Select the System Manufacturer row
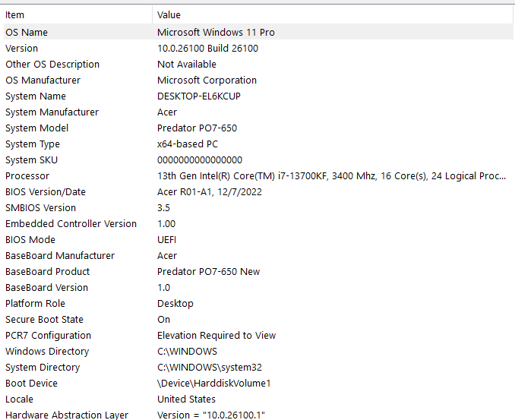Screen dimensions: 515x420 point(258,112)
